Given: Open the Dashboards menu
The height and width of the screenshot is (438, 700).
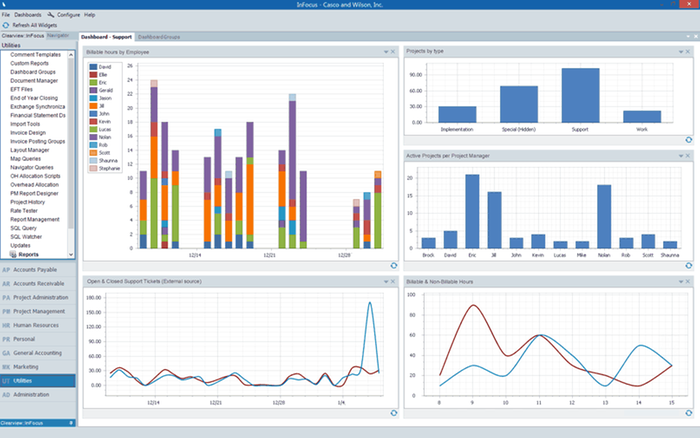Looking at the screenshot, I should [28, 15].
